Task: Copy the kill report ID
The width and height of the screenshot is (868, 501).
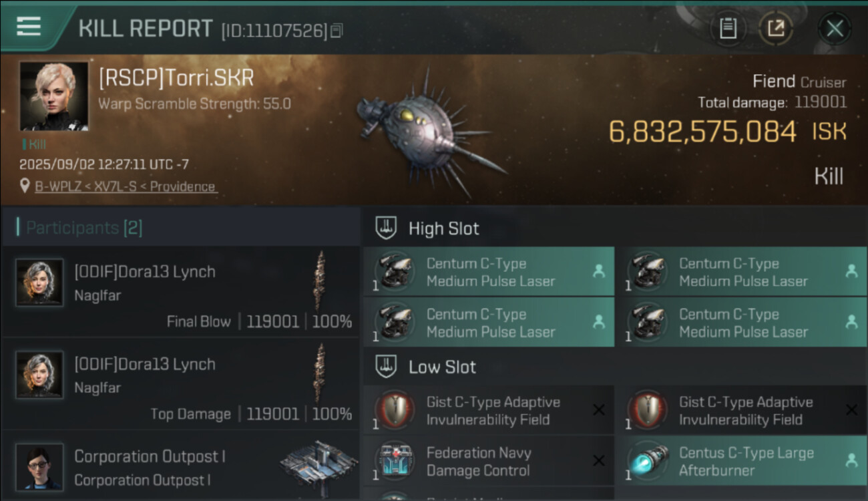Action: tap(337, 31)
